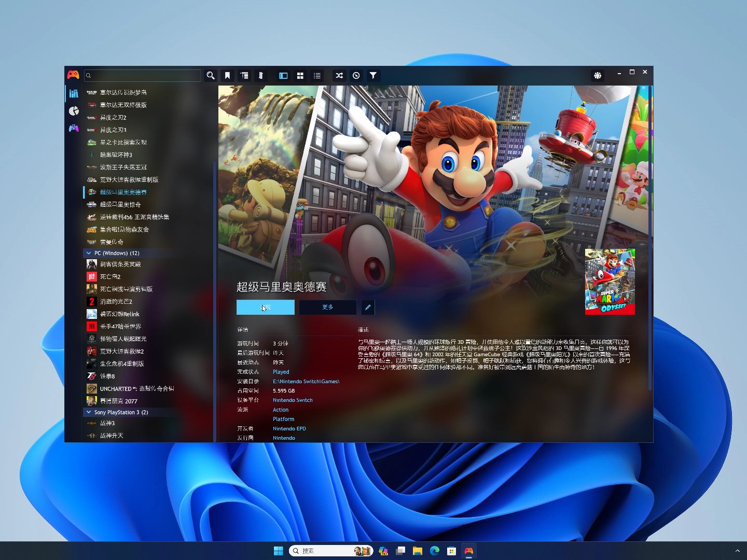
Task: Select 生化危机4重制版 in the game list
Action: click(148, 363)
